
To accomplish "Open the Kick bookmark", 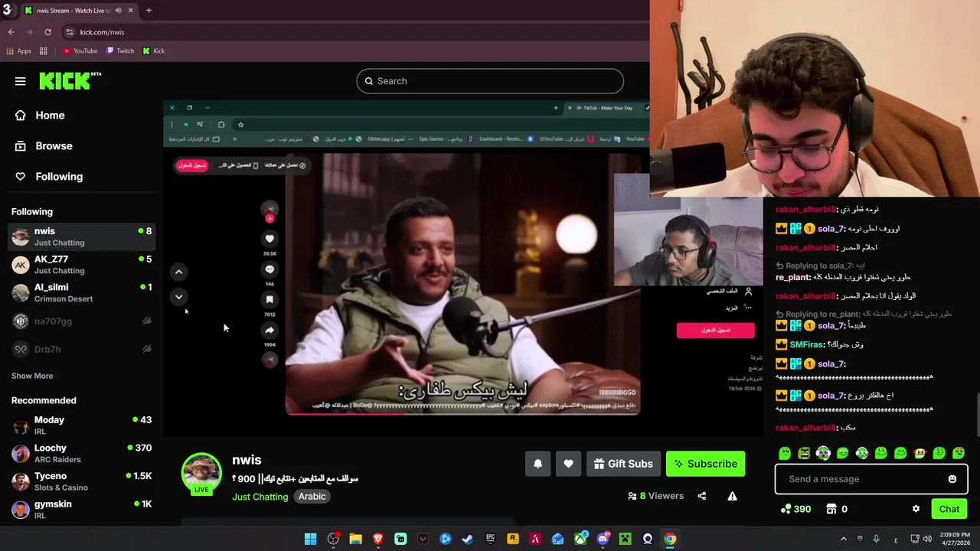I will pyautogui.click(x=154, y=51).
